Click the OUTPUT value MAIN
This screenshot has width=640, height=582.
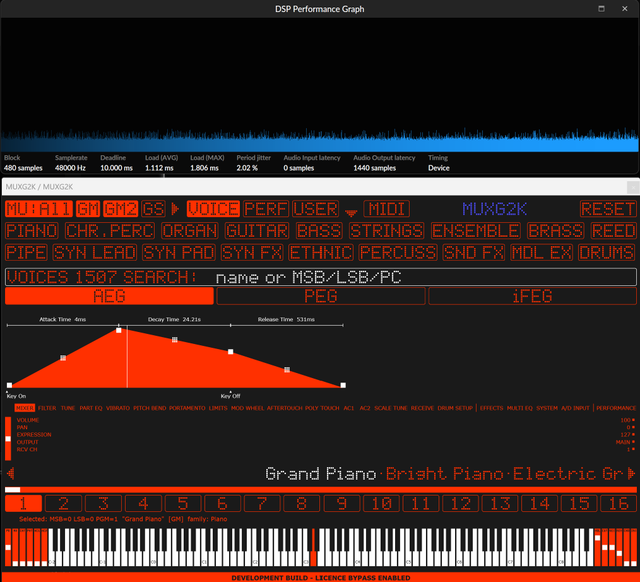pyautogui.click(x=623, y=442)
